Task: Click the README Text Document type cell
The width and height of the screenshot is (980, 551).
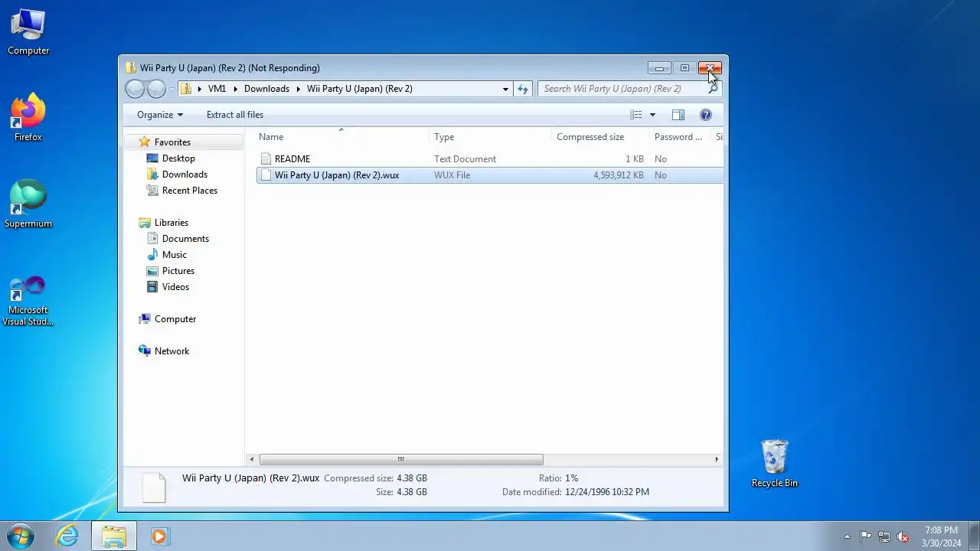Action: point(465,159)
